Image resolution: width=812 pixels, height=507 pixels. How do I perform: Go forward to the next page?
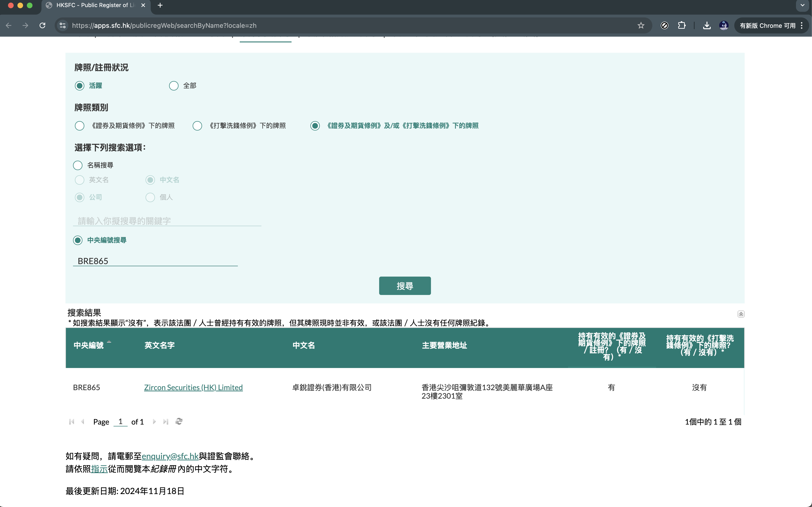point(25,25)
